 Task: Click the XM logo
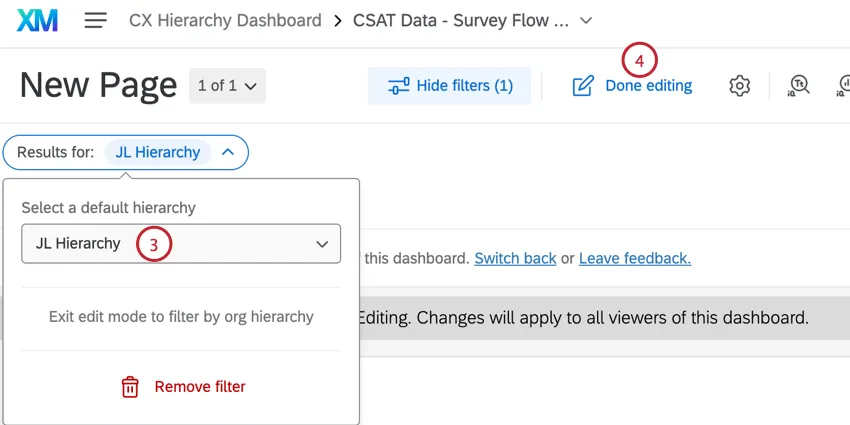(x=38, y=20)
